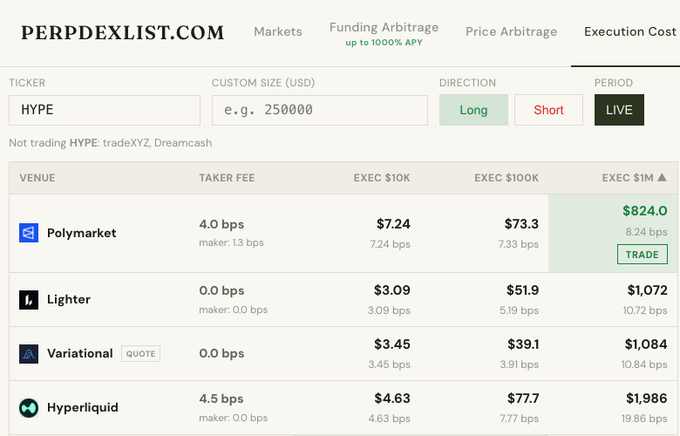Image resolution: width=680 pixels, height=436 pixels.
Task: Click the EXEC $1M sort arrow
Action: pos(662,177)
